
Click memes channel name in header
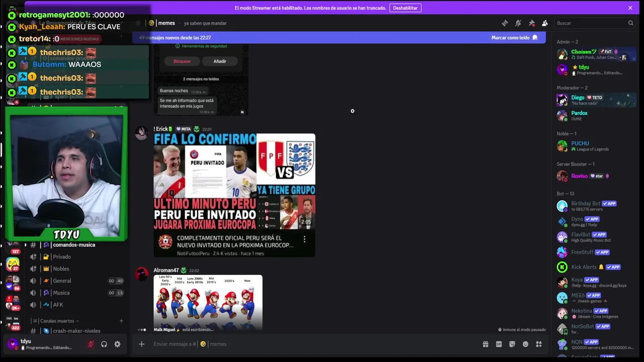(x=167, y=23)
